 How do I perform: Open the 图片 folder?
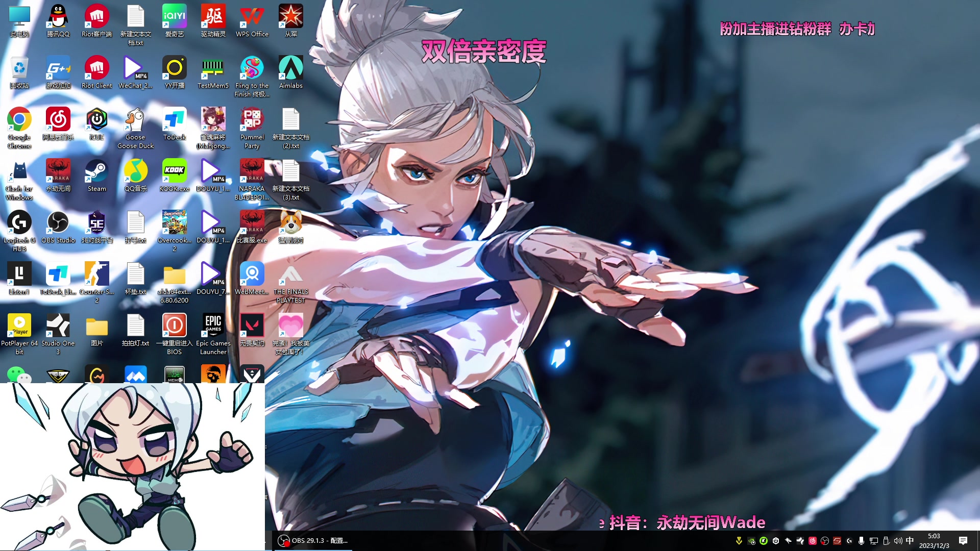coord(97,330)
